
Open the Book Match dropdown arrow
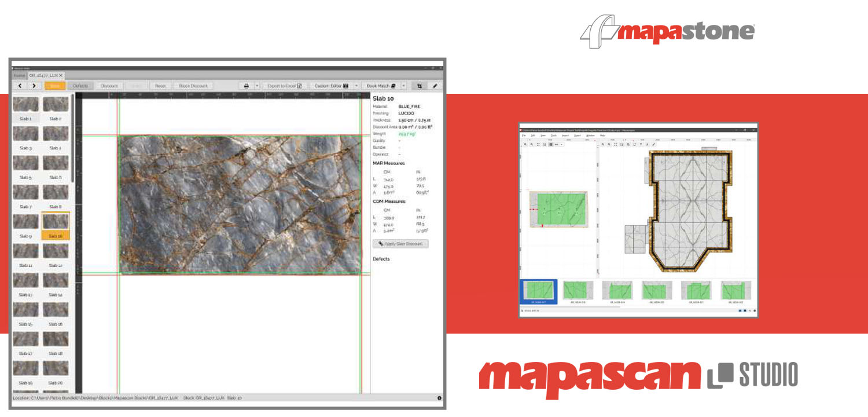404,86
